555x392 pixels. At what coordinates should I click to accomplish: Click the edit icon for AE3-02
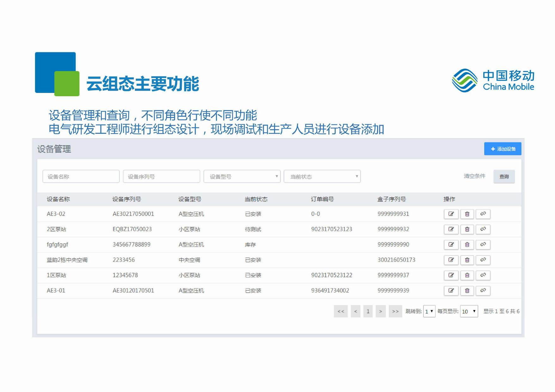tap(451, 214)
